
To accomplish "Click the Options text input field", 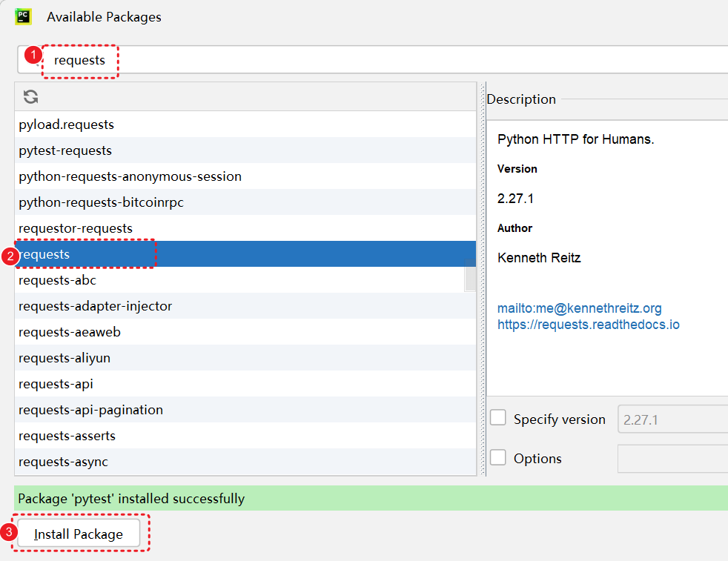I will tap(672, 459).
